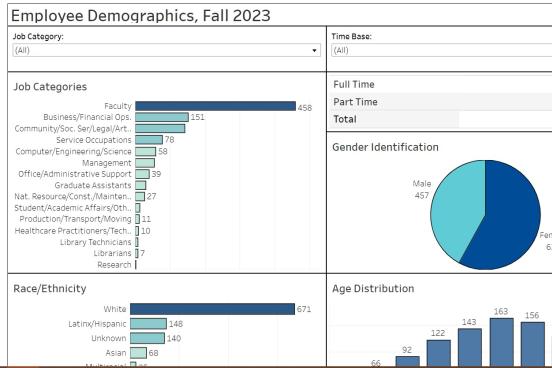Click the Gender Identification heading
Screen dimensions: 552x368
pyautogui.click(x=385, y=147)
